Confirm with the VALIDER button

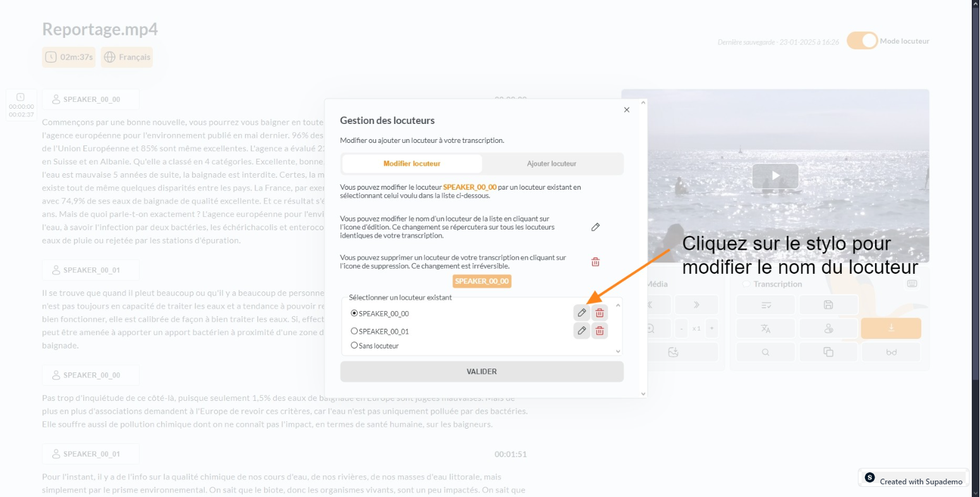click(481, 372)
